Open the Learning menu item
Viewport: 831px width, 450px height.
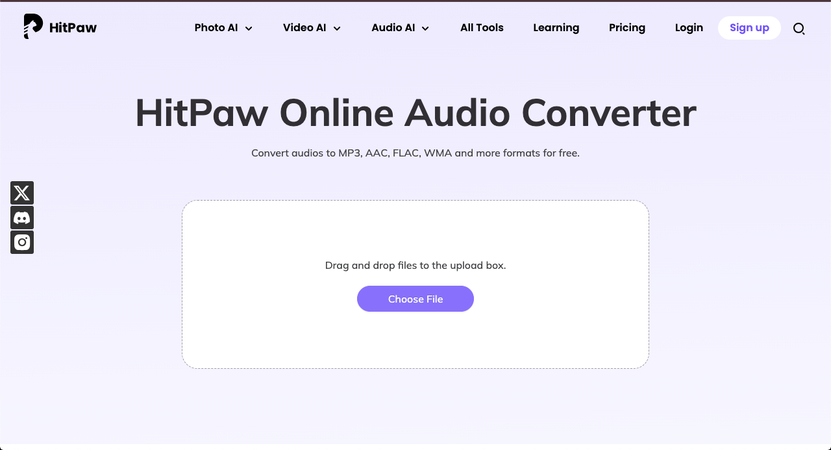point(556,28)
